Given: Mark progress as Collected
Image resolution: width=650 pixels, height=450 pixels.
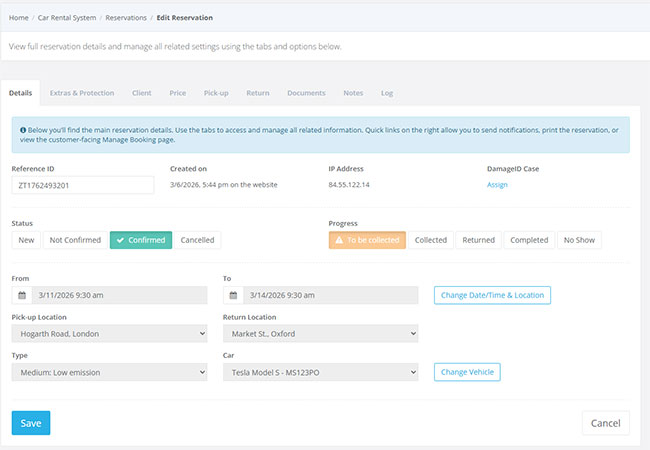Looking at the screenshot, I should coord(431,240).
